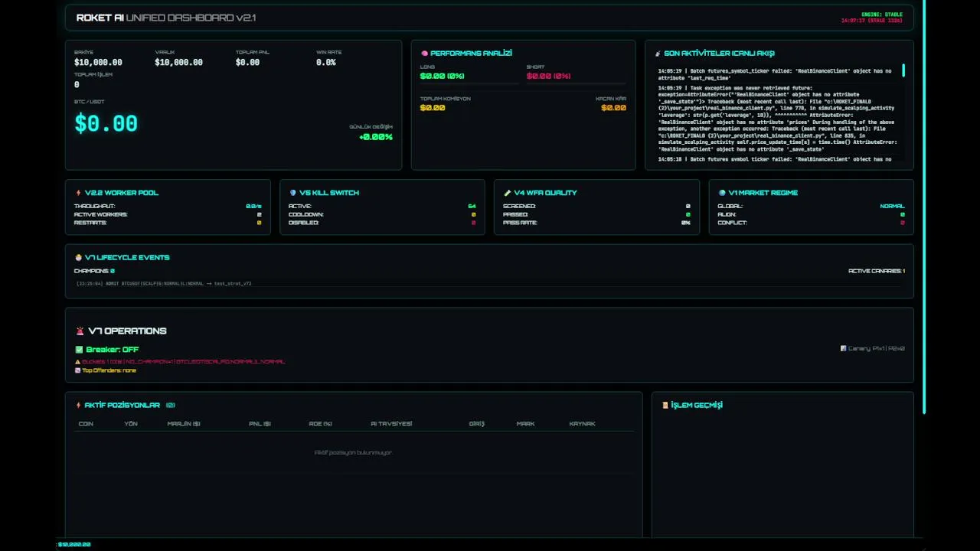The width and height of the screenshot is (980, 551).
Task: Click the LONG $0.00 (0%) value
Action: pyautogui.click(x=442, y=77)
